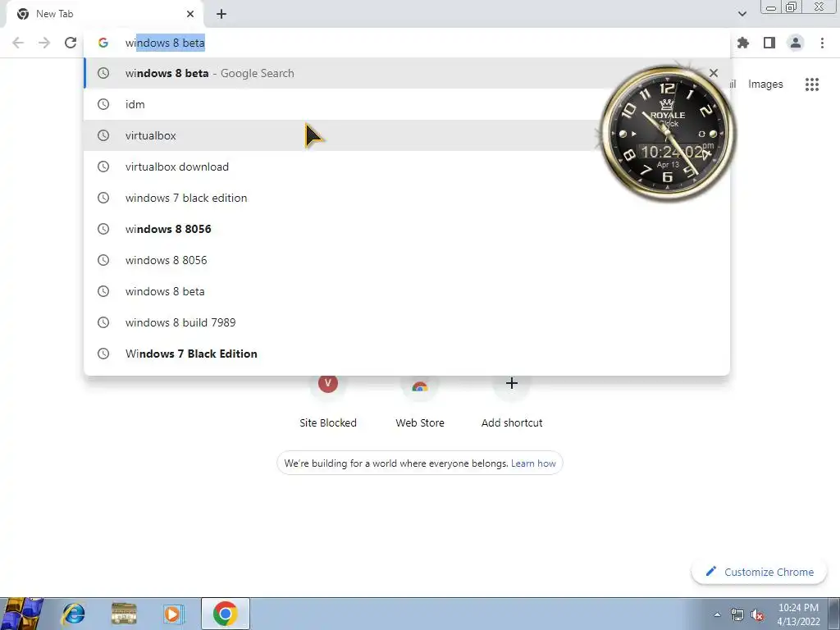Open Chrome's three-dot menu
This screenshot has width=840, height=630.
(822, 43)
